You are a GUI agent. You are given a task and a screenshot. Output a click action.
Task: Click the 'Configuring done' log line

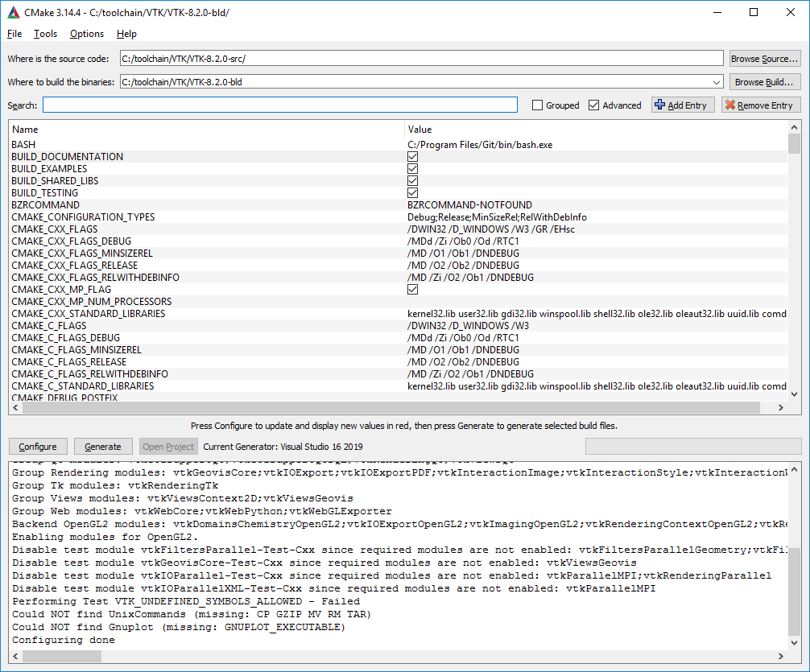click(64, 640)
